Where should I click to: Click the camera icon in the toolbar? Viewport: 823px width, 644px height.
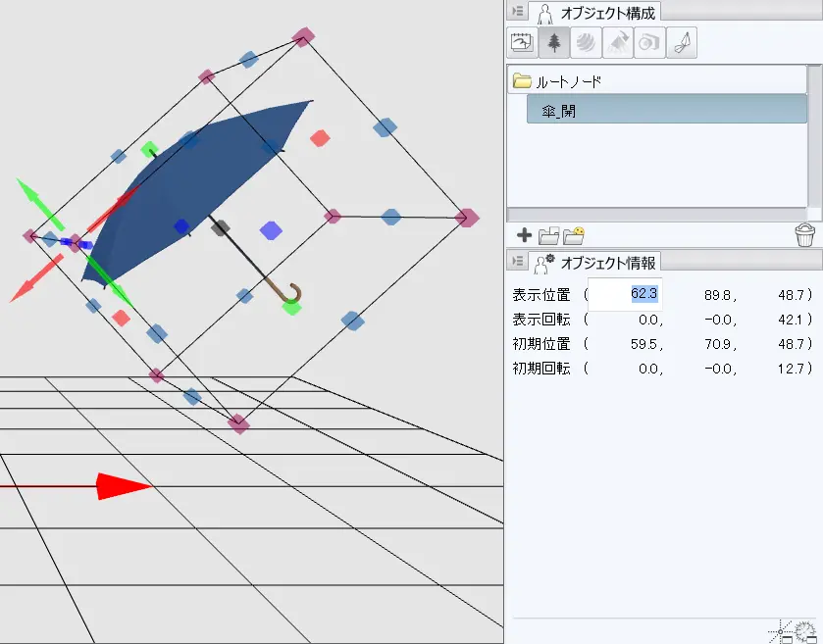(649, 42)
